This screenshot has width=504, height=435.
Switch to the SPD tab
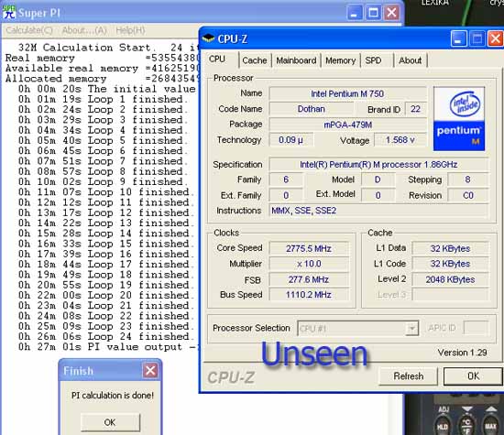point(373,60)
